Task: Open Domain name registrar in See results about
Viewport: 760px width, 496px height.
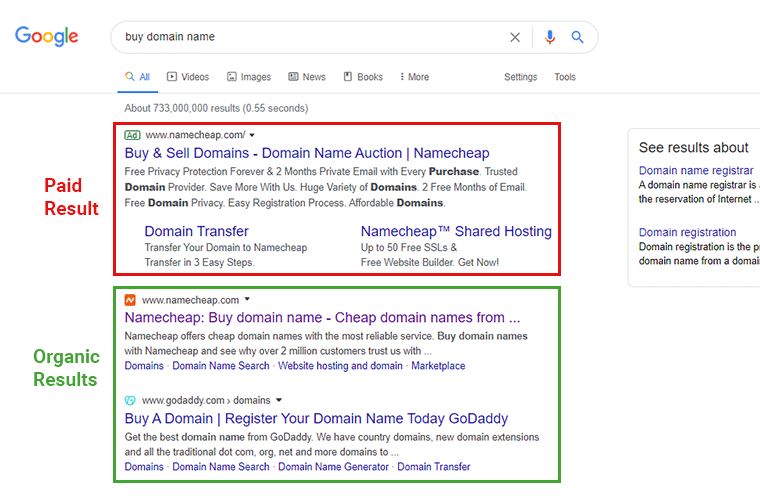Action: [696, 170]
